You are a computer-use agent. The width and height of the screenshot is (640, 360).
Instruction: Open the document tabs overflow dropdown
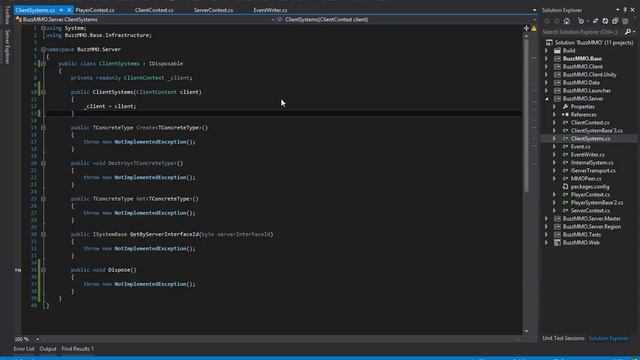[x=534, y=10]
